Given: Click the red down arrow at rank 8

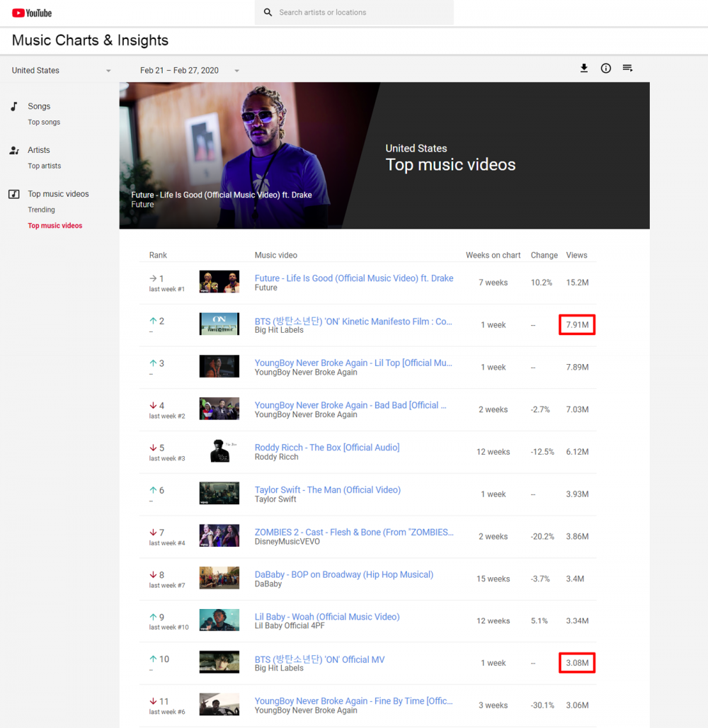Looking at the screenshot, I should tap(153, 575).
